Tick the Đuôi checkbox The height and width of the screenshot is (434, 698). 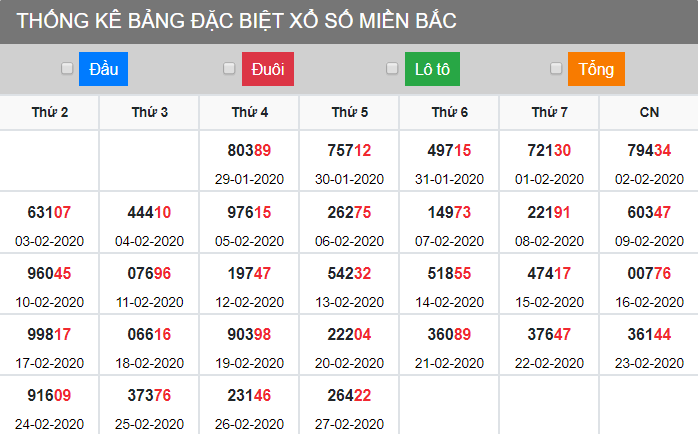pyautogui.click(x=229, y=69)
